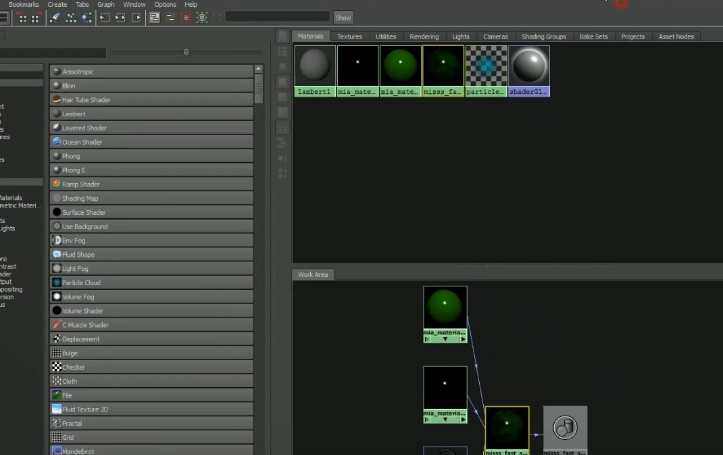Create a Volume Fog node
The width and height of the screenshot is (723, 455).
[152, 296]
